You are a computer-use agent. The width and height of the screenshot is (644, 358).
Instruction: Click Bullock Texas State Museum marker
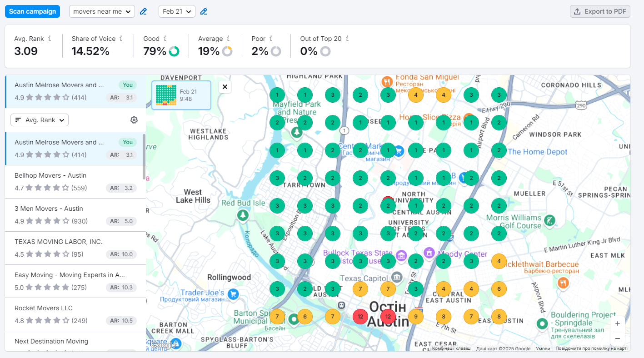point(401,255)
